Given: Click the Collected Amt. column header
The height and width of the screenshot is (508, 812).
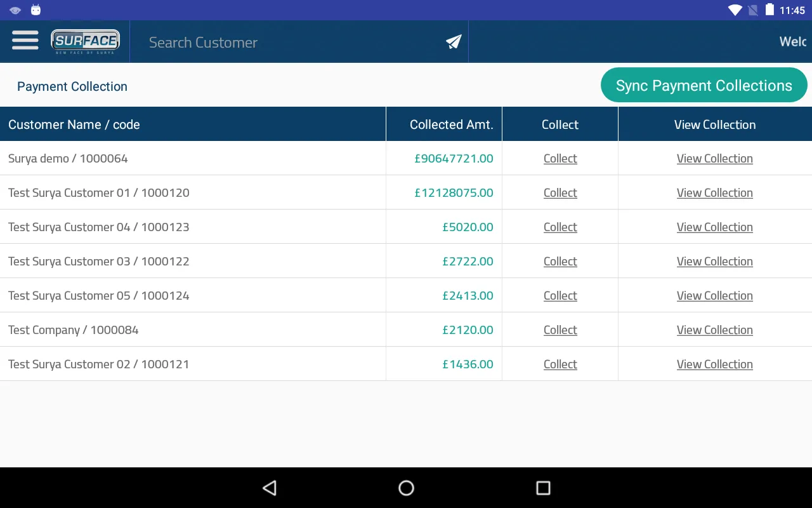Looking at the screenshot, I should 452,124.
